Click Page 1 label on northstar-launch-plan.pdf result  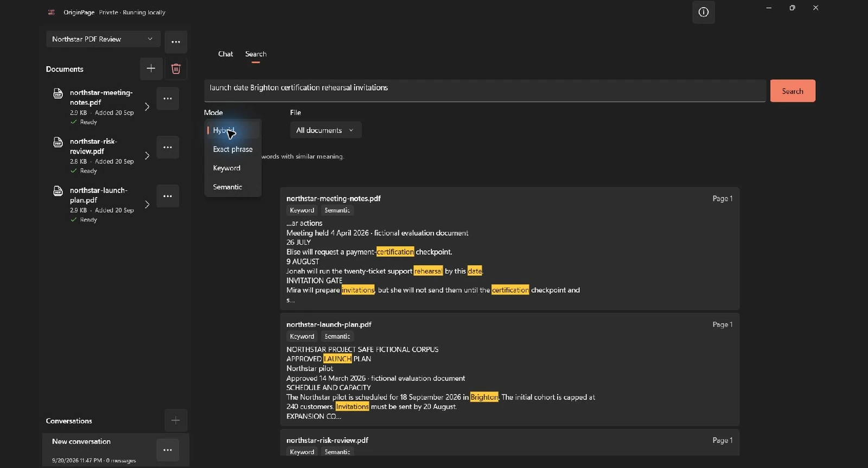click(723, 325)
